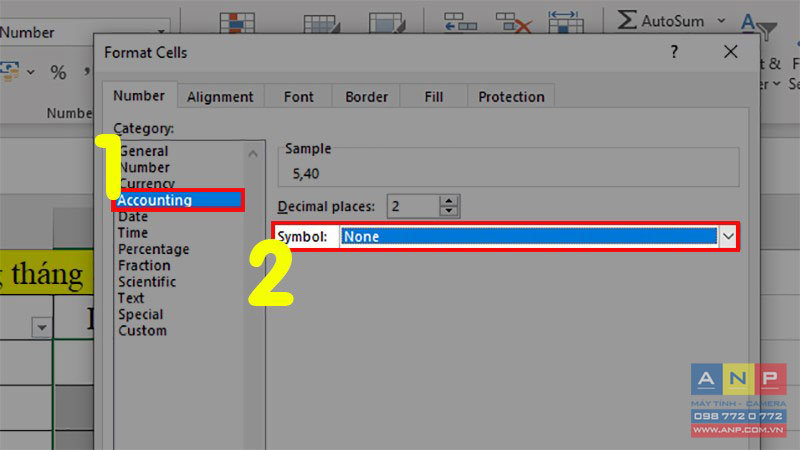Click the Decimal places input field

click(413, 206)
